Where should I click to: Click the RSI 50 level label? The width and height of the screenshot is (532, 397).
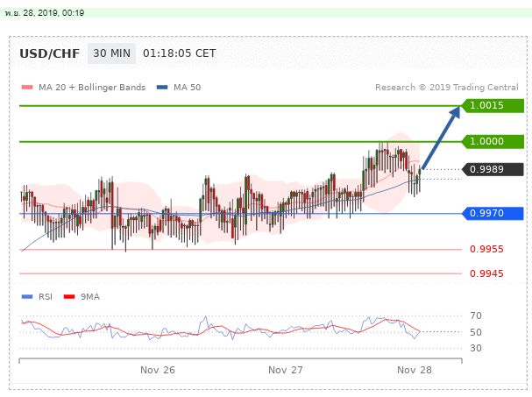click(476, 332)
